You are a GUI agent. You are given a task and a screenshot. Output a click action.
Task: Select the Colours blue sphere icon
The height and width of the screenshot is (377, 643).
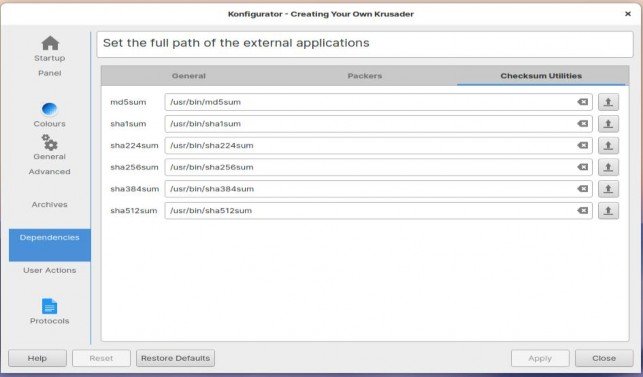[50, 109]
